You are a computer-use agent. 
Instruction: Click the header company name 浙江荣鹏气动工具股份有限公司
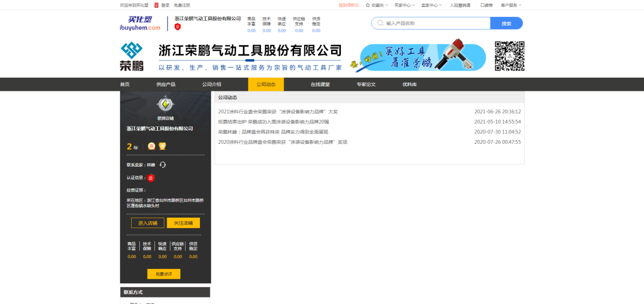[208, 19]
